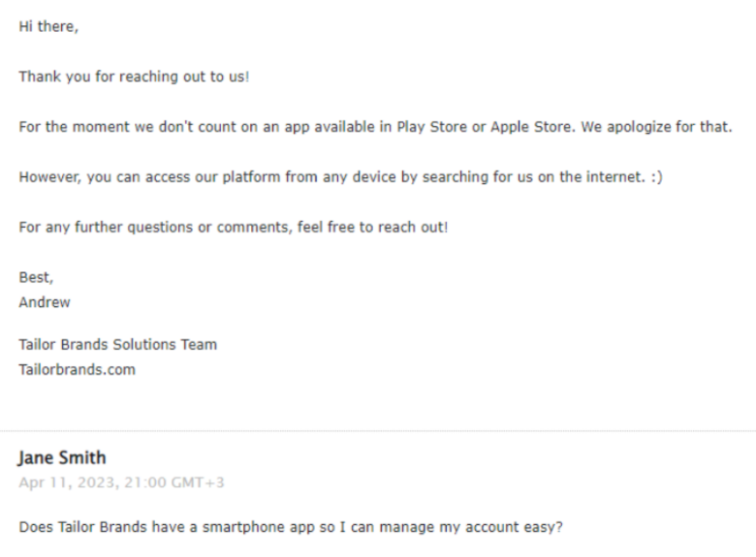Click the 'Best,' sign-off text
The width and height of the screenshot is (756, 557).
pos(36,278)
